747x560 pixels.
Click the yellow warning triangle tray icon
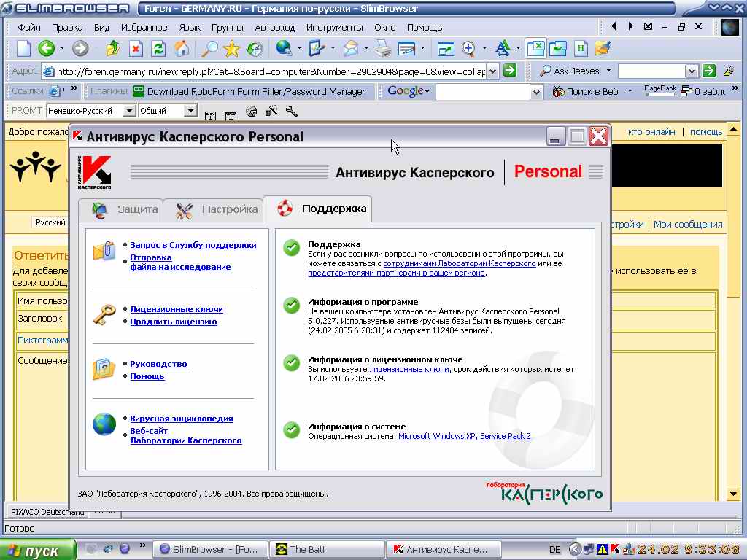pos(603,549)
